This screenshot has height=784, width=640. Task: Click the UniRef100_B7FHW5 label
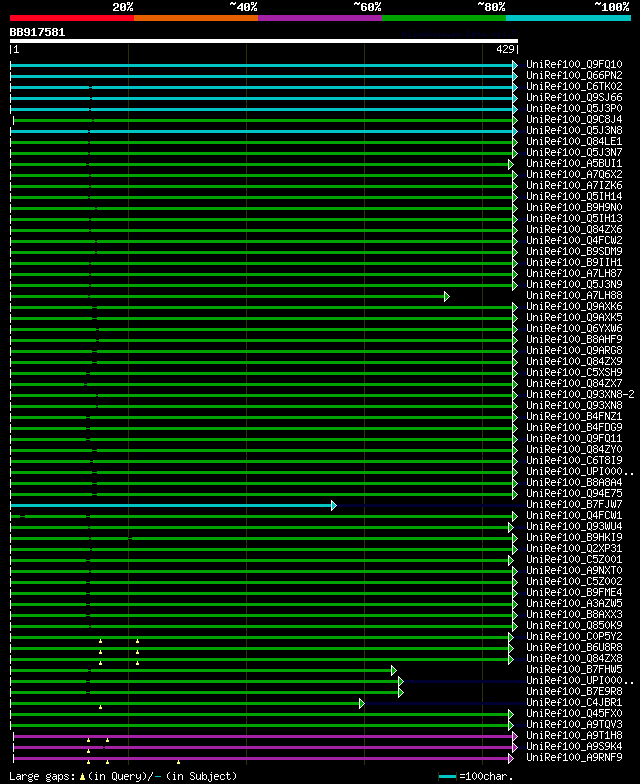coord(574,670)
